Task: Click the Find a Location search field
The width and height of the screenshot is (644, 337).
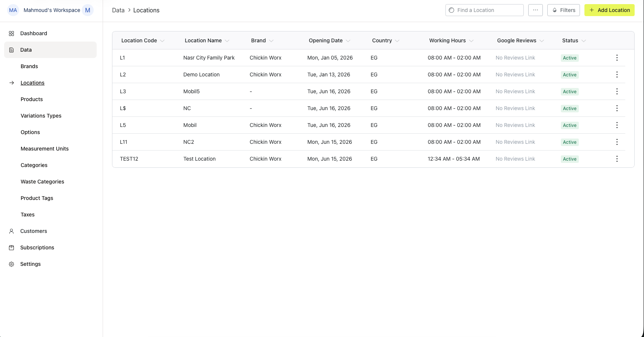Action: click(x=484, y=10)
